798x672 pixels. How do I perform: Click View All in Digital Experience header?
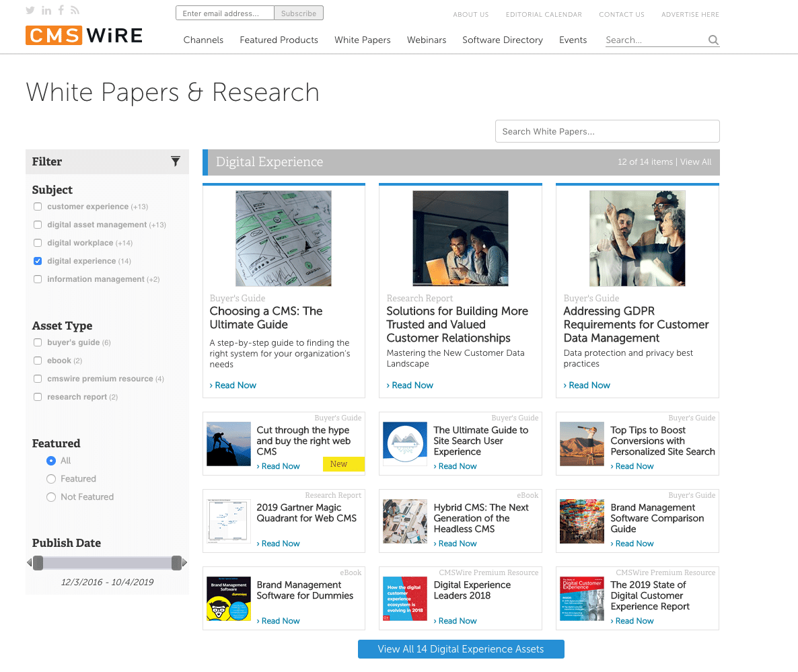tap(696, 161)
